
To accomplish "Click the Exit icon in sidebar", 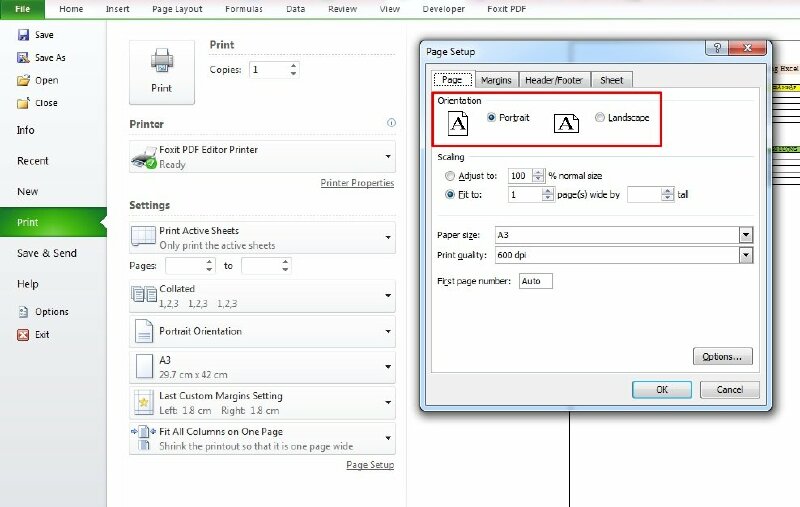I will coord(24,335).
